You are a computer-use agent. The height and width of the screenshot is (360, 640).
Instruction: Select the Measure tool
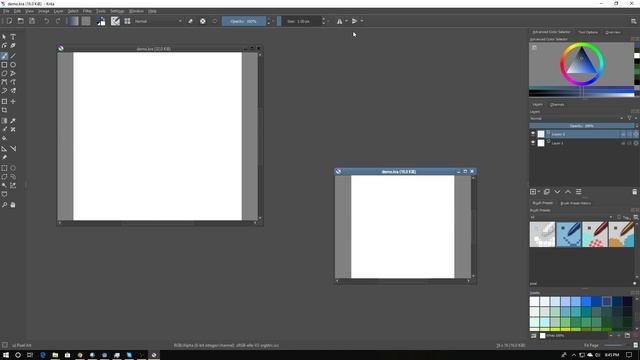[13, 149]
